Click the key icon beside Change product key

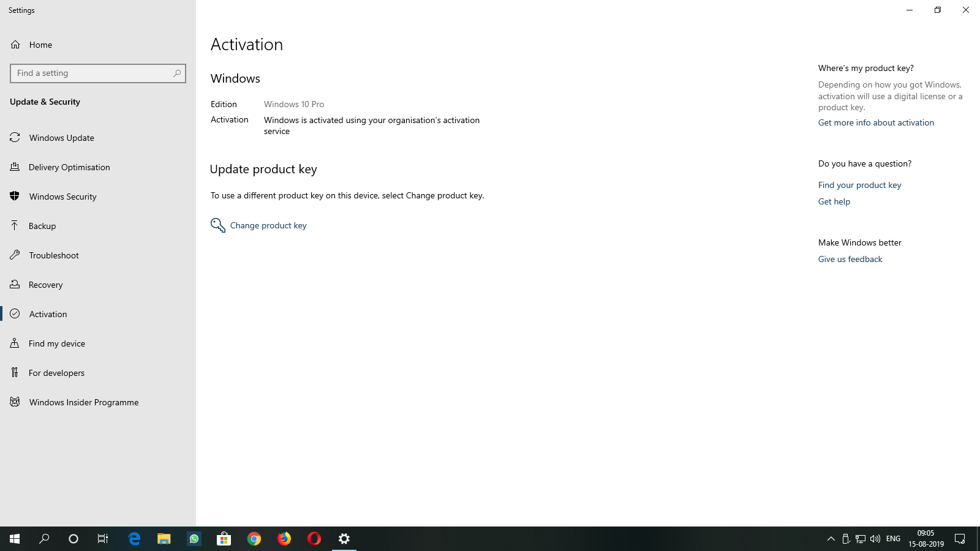(218, 225)
